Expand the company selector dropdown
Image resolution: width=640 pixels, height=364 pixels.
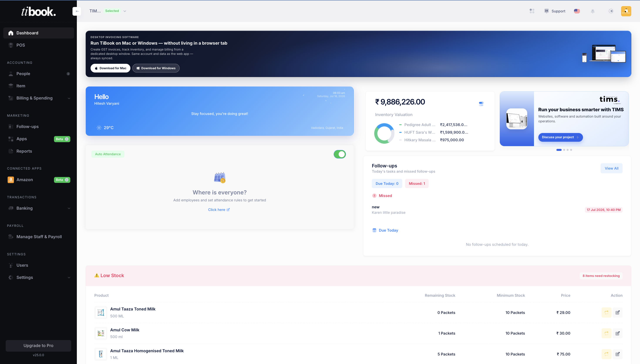tap(125, 11)
